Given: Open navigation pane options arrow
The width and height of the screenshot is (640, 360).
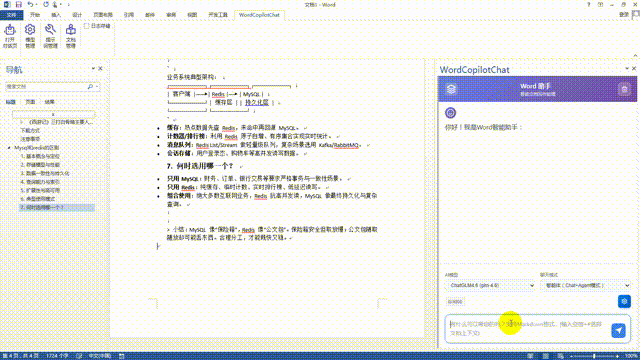Looking at the screenshot, I should (x=93, y=69).
